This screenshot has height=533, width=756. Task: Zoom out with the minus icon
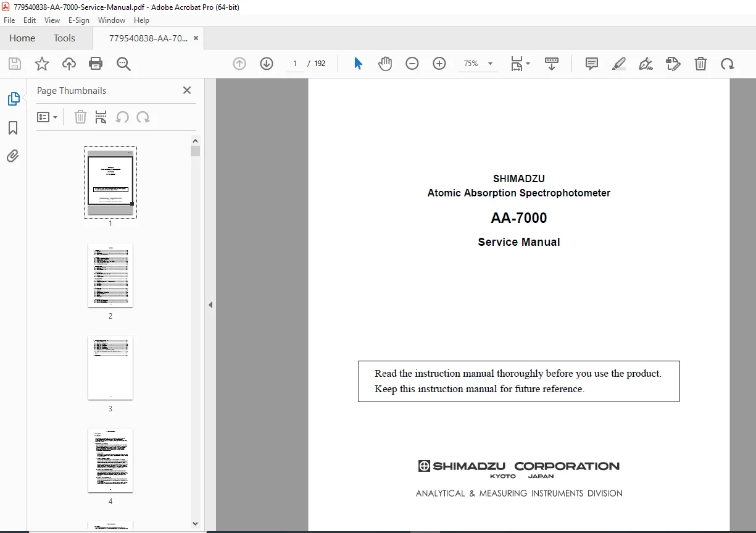click(412, 64)
